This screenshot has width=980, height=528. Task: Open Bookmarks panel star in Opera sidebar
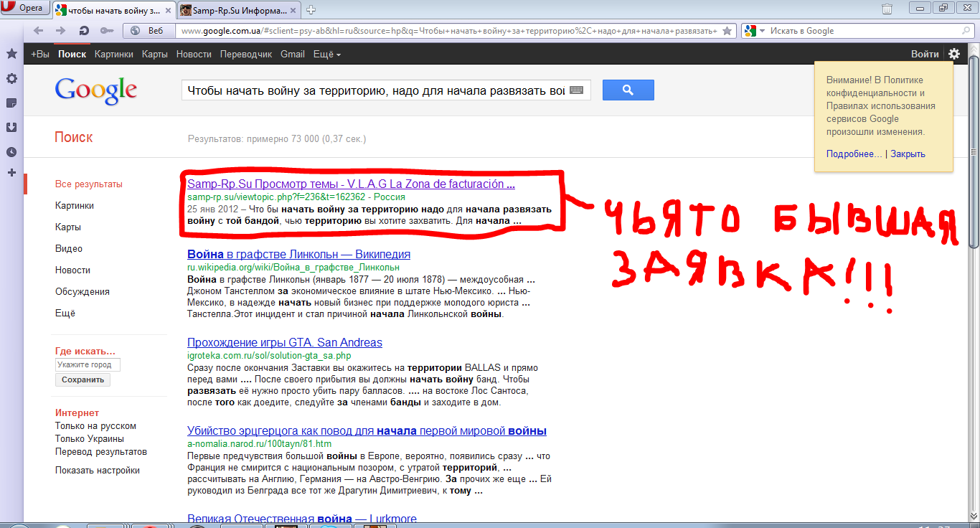click(x=11, y=54)
